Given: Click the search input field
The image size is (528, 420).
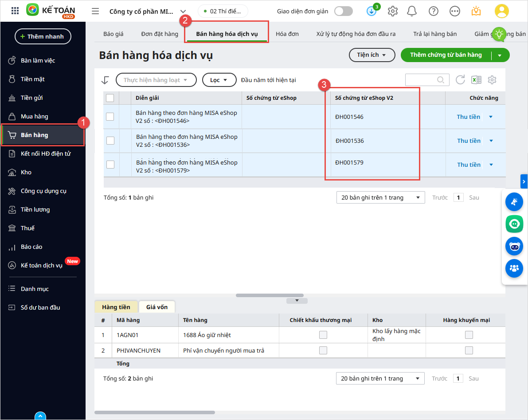Looking at the screenshot, I should click(x=421, y=80).
